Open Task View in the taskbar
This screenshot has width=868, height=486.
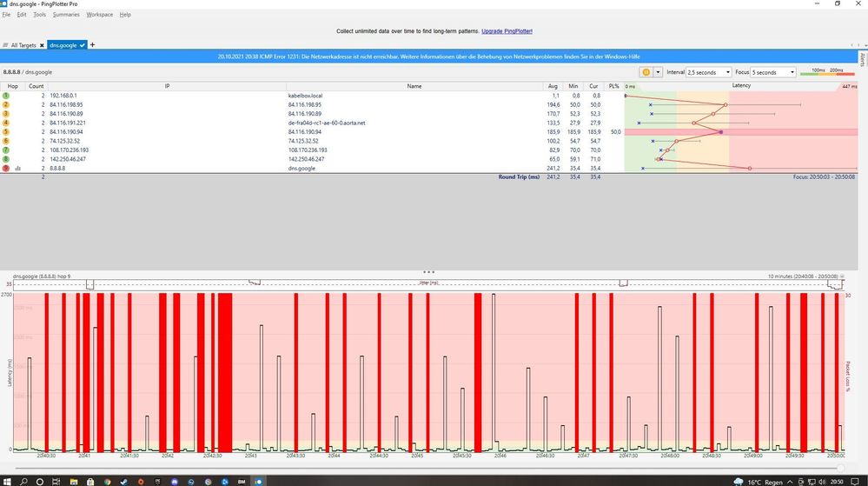coord(56,482)
